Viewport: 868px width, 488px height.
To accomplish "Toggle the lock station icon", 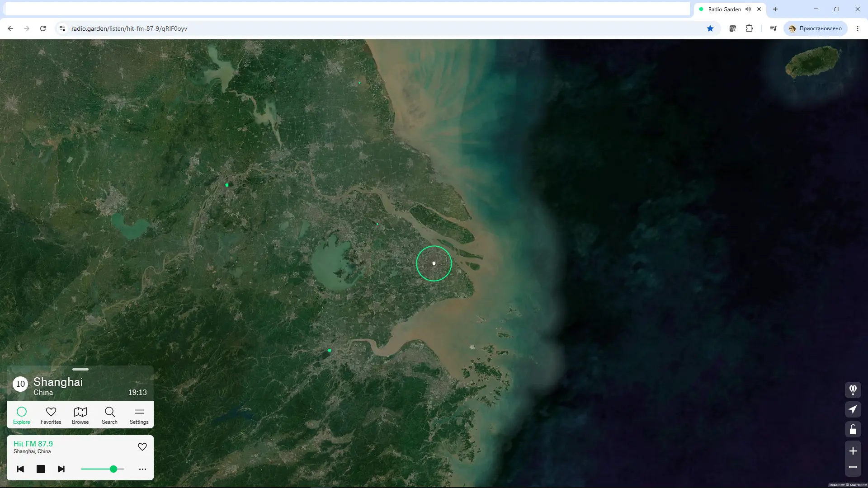I will 853,429.
